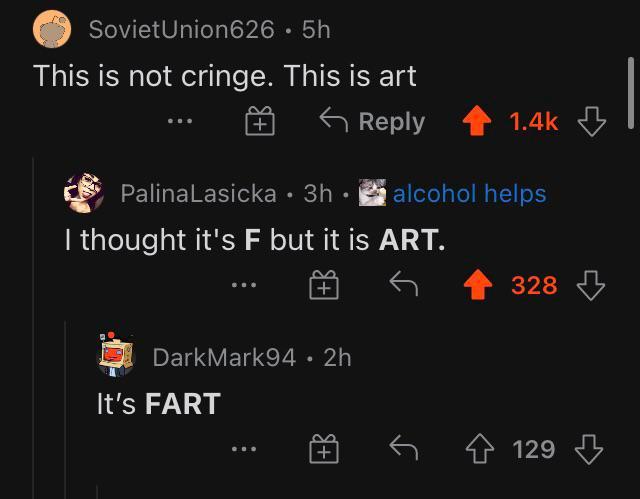Viewport: 640px width, 499px height.
Task: Downvote DarkMark94's FART comment
Action: 592,449
